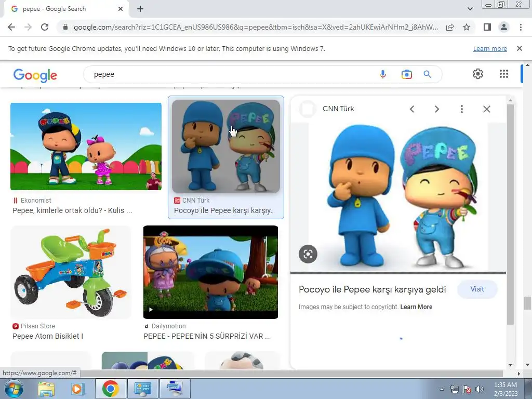
Task: Open the Pepee tricycle image
Action: pyautogui.click(x=71, y=272)
